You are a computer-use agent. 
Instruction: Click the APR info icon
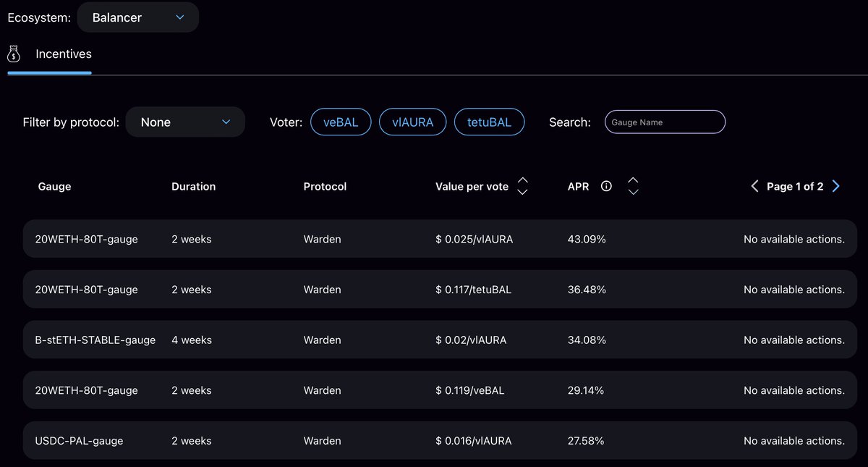(x=606, y=186)
